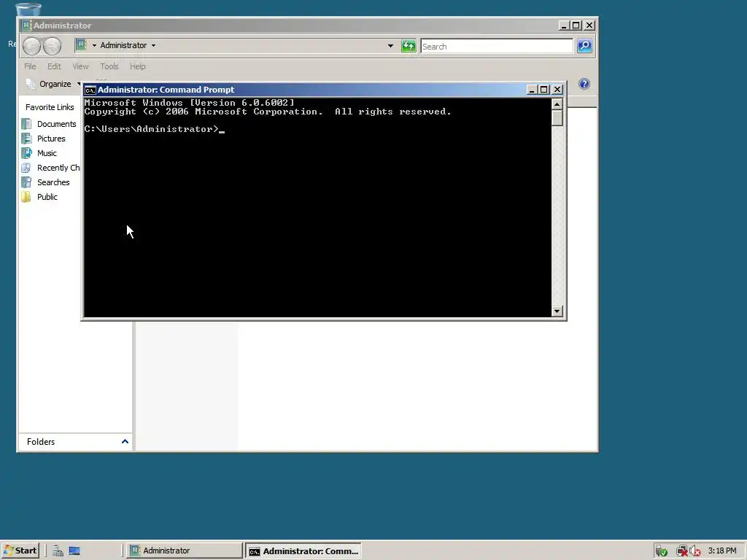Click the Safely Remove Hardware tray icon
The height and width of the screenshot is (560, 747).
(661, 551)
